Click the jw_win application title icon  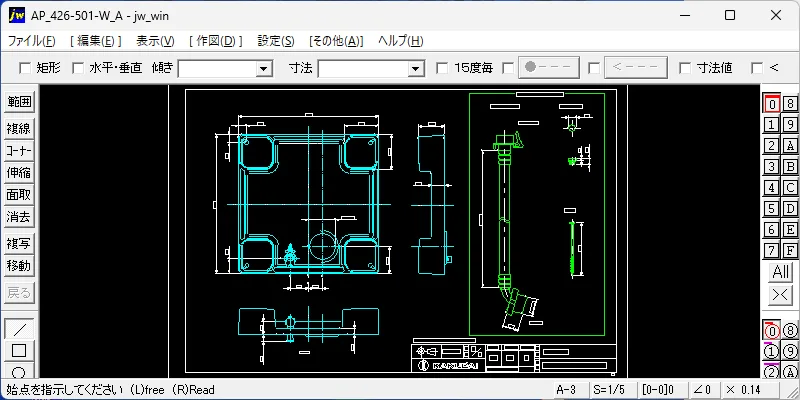[16, 16]
